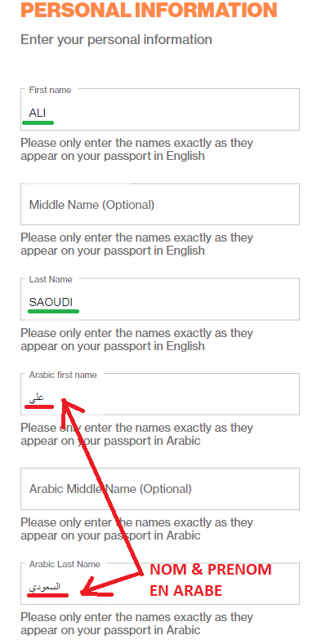This screenshot has height=644, width=326.
Task: Click the Arabic text in Arabic Last Name
Action: click(45, 587)
